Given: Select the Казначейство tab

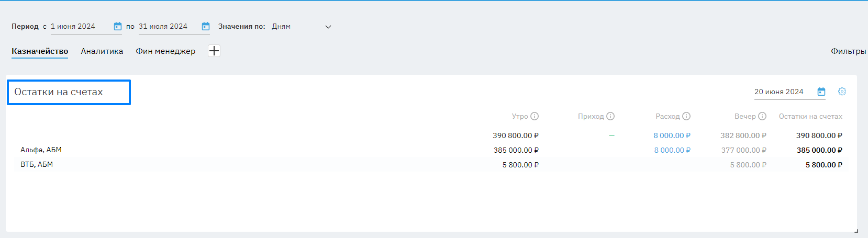Looking at the screenshot, I should [x=40, y=51].
